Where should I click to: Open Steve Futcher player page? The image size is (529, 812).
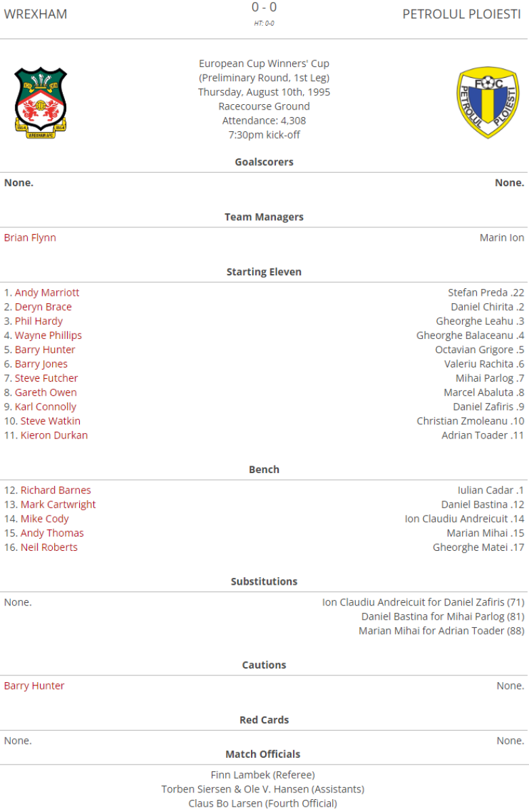46,378
